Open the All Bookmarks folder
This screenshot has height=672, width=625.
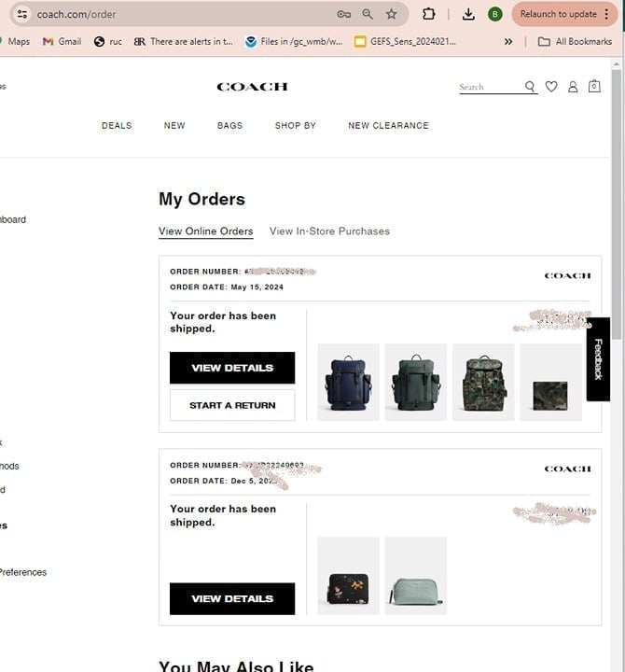point(575,41)
